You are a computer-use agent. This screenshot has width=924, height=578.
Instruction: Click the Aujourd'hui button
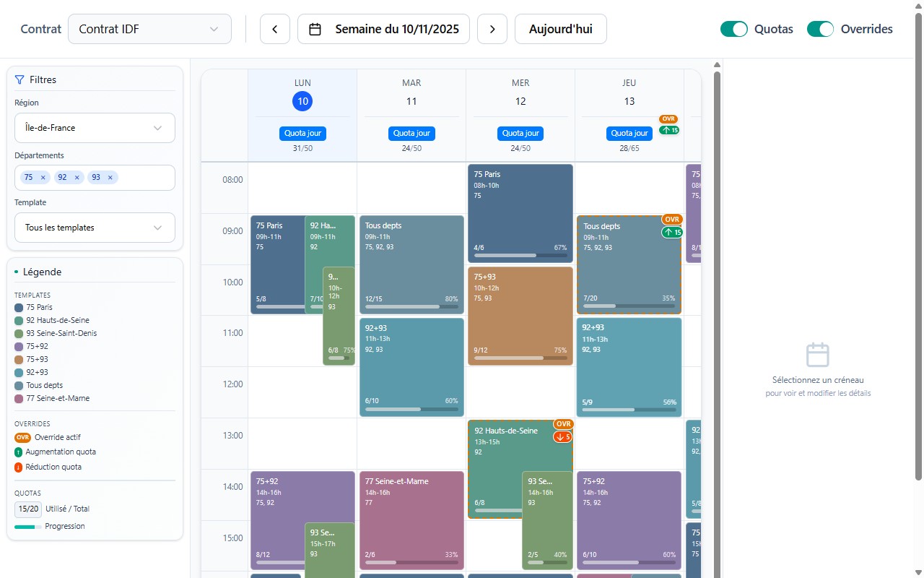[561, 29]
